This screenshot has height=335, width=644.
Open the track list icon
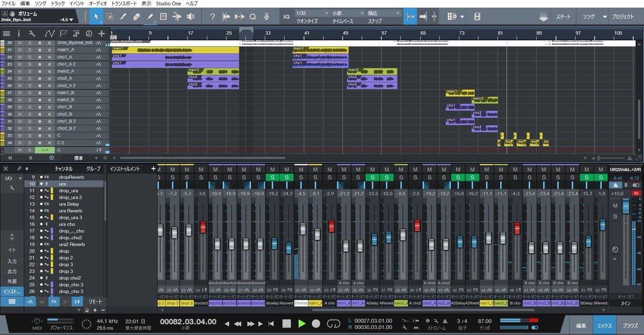(x=6, y=33)
